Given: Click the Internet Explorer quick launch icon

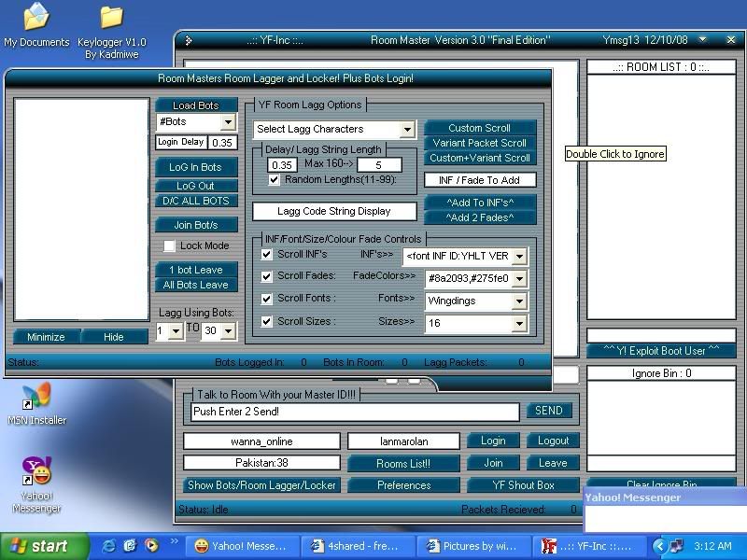Looking at the screenshot, I should pyautogui.click(x=108, y=546).
